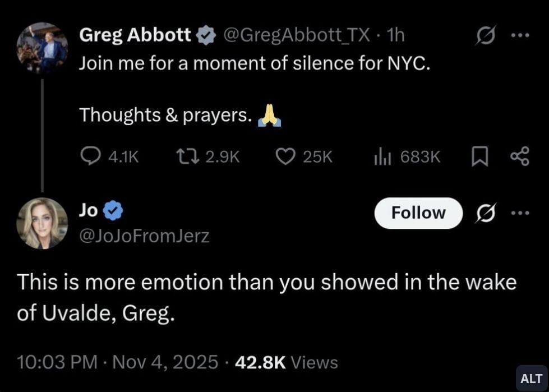
Task: Click the reply icon on Greg Abbott's tweet
Action: point(90,156)
